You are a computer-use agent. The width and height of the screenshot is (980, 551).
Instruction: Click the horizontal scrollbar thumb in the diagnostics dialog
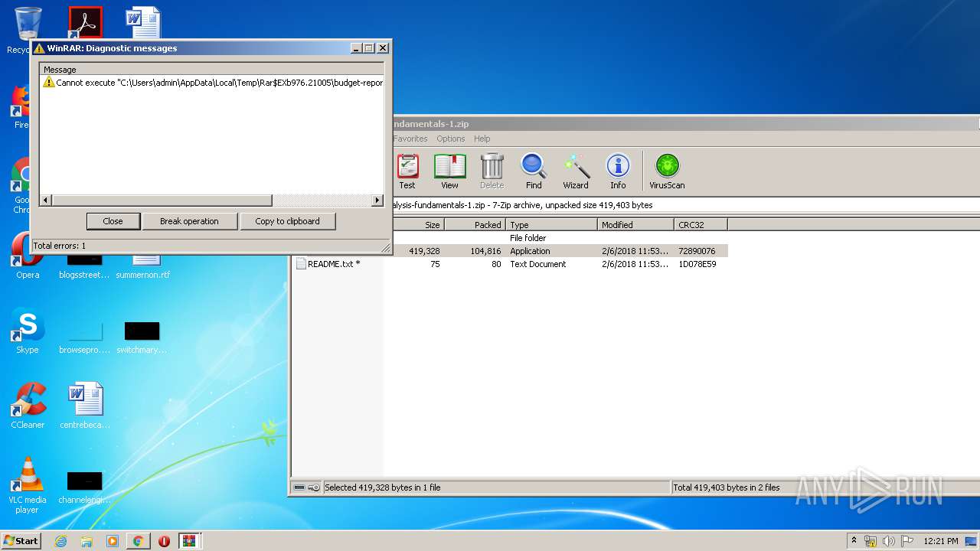click(x=162, y=201)
